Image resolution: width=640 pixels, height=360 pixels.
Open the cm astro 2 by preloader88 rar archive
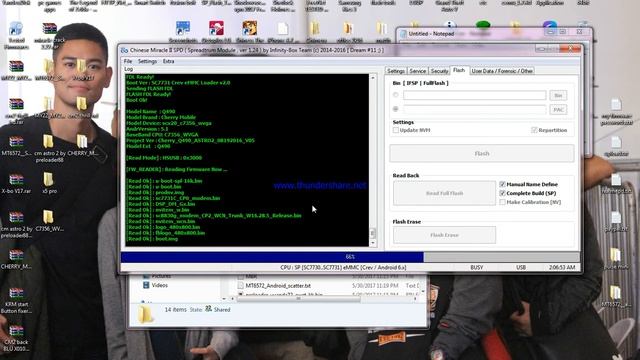(x=16, y=224)
